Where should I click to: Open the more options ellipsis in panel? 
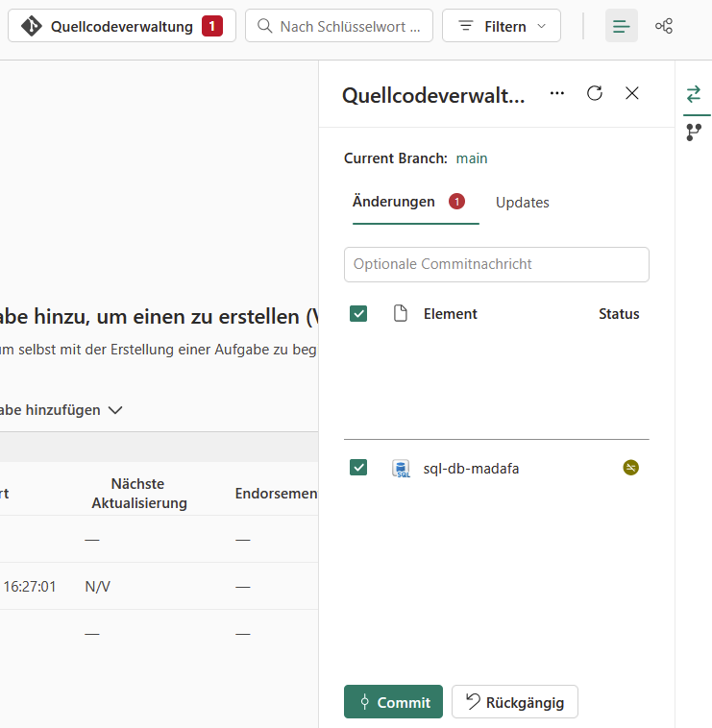pyautogui.click(x=557, y=93)
